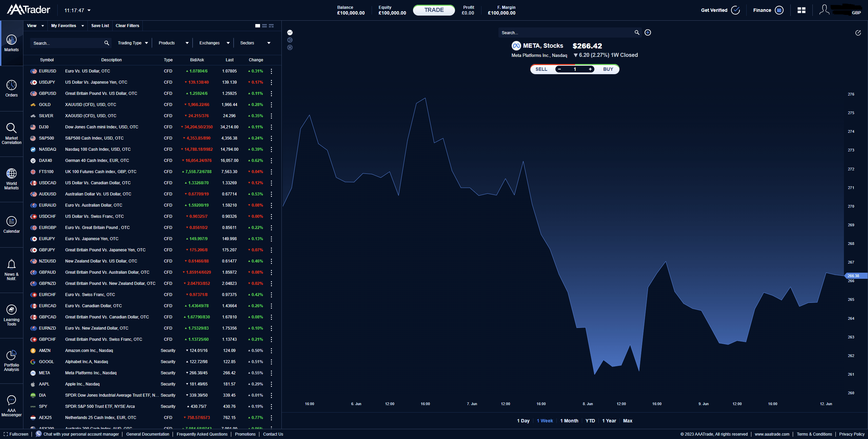Screen dimensions: 868x439
Task: Sort the list by Change column
Action: pyautogui.click(x=256, y=60)
